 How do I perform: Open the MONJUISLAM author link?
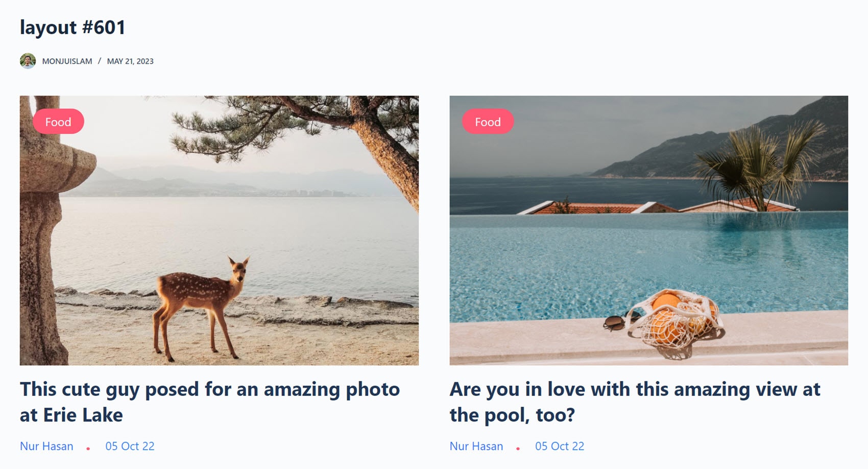67,61
